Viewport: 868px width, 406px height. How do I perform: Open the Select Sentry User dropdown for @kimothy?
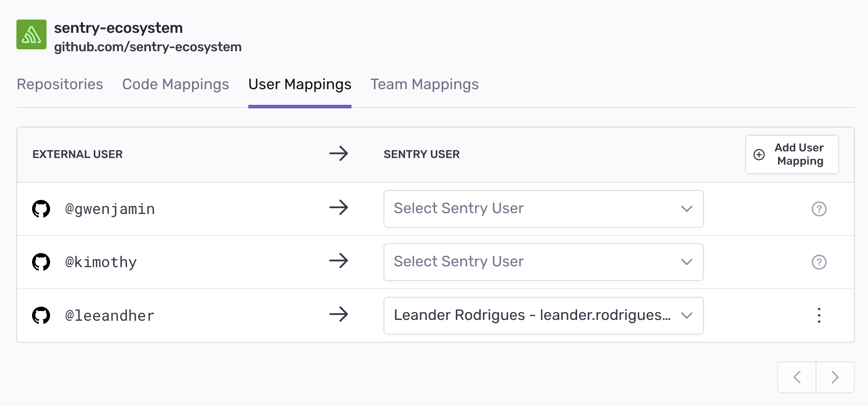coord(543,262)
